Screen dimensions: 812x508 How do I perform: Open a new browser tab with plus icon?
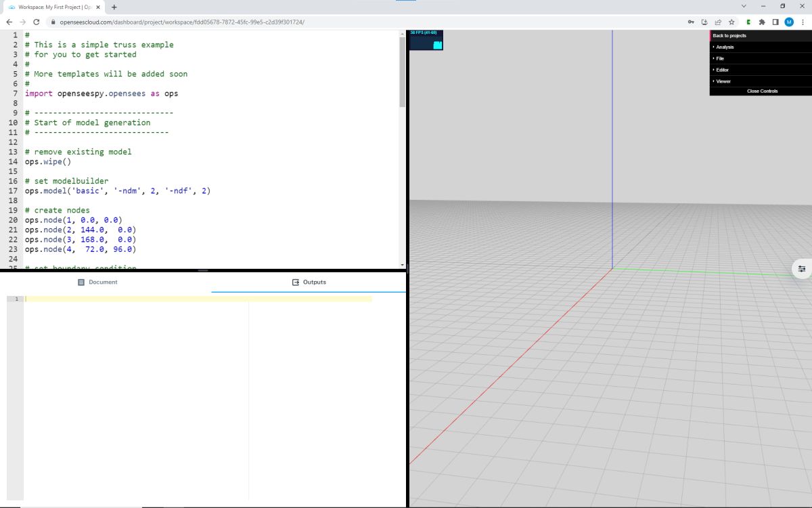point(114,7)
